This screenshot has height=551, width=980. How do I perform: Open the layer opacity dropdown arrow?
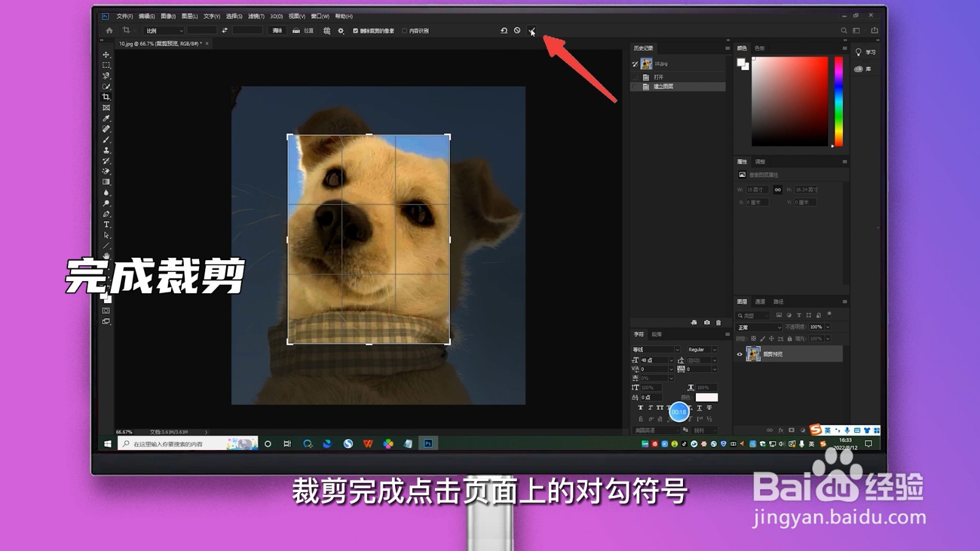pyautogui.click(x=827, y=327)
